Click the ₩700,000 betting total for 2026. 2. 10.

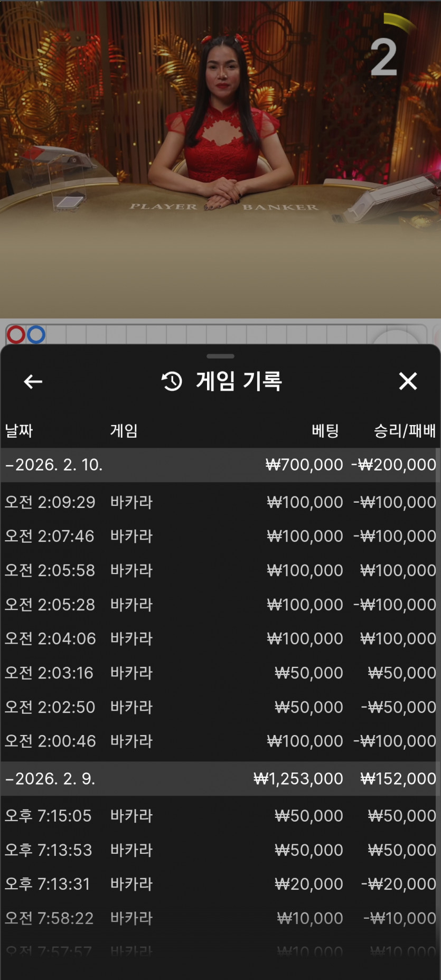tap(304, 465)
